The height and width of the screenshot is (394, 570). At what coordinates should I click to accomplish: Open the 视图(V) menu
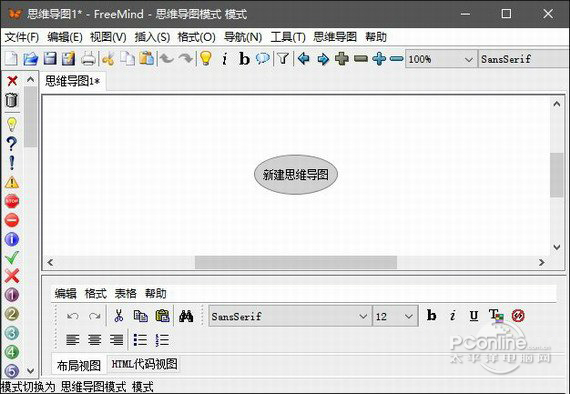click(x=108, y=37)
